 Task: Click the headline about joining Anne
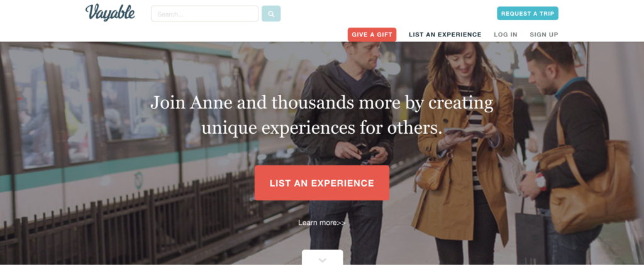[322, 116]
